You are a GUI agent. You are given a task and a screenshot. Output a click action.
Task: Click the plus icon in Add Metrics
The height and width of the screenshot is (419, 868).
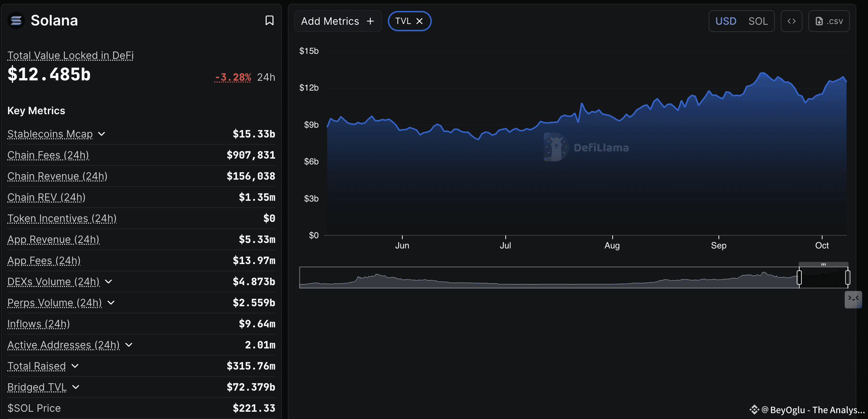click(370, 21)
